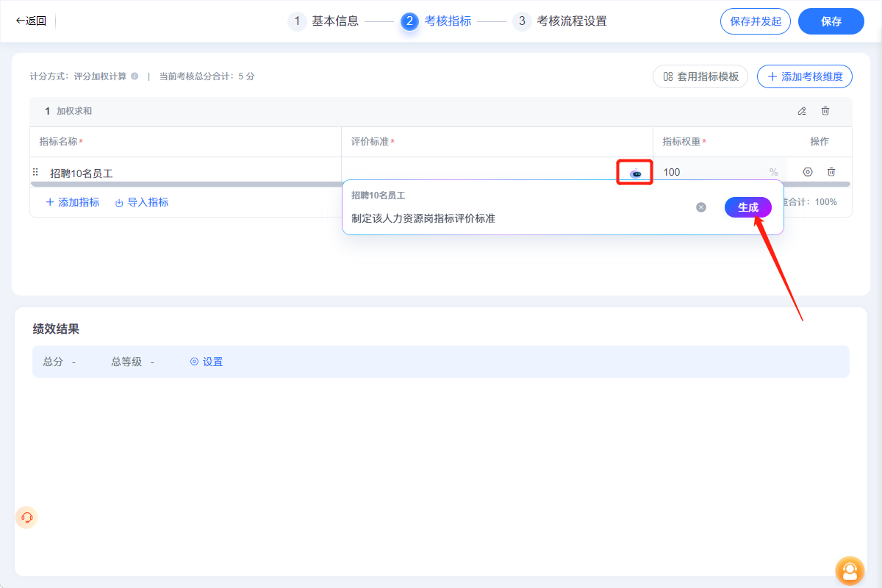
Task: Open the gear settings icon for 招聘10名员工 indicator
Action: (808, 171)
